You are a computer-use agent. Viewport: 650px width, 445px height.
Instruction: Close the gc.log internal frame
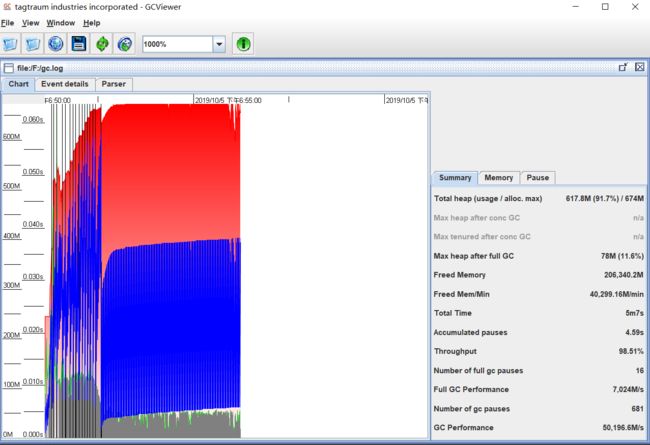640,67
